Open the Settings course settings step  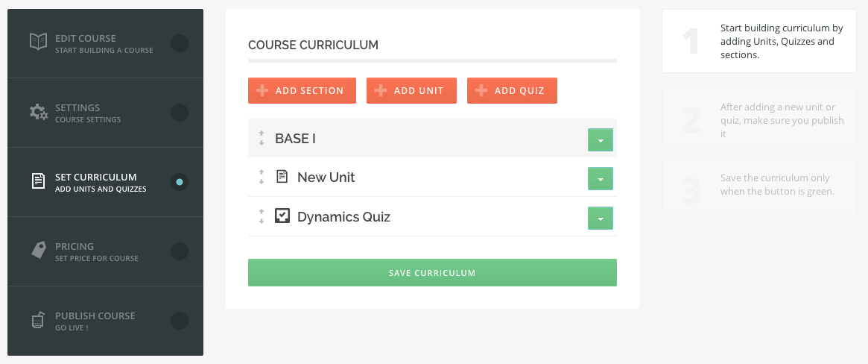pos(105,113)
